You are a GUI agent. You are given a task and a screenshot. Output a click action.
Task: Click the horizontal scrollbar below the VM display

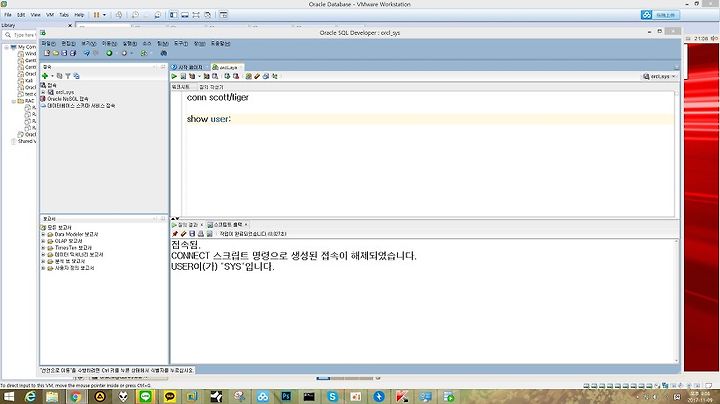(x=345, y=378)
